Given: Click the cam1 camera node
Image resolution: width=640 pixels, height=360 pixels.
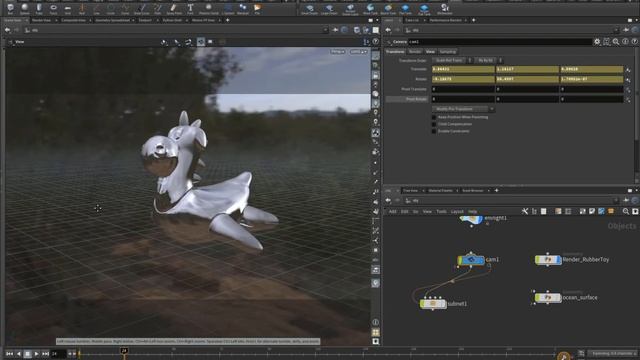Looking at the screenshot, I should pos(471,260).
